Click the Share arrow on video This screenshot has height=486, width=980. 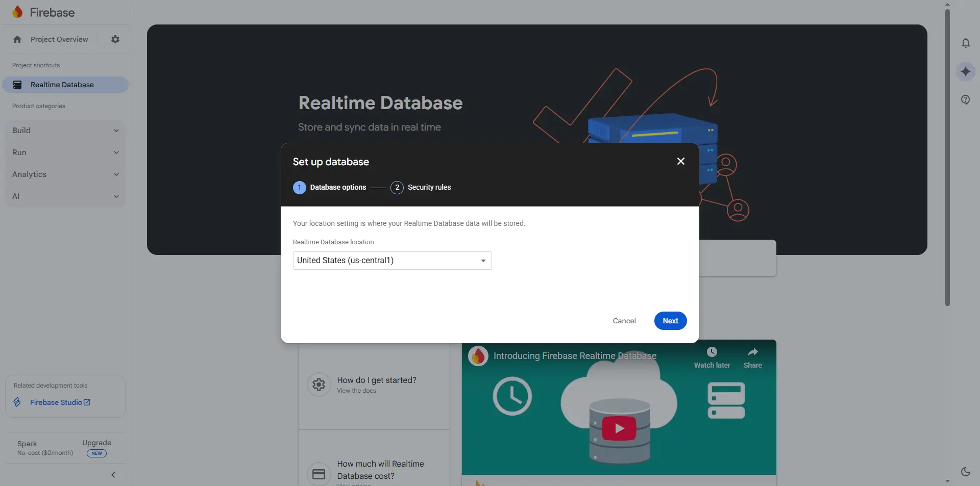752,352
